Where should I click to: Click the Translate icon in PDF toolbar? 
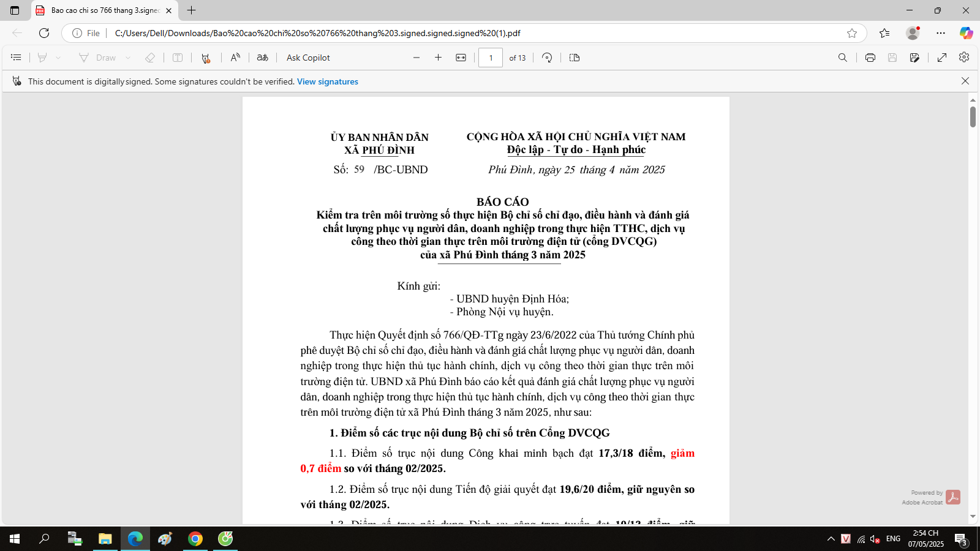point(263,58)
